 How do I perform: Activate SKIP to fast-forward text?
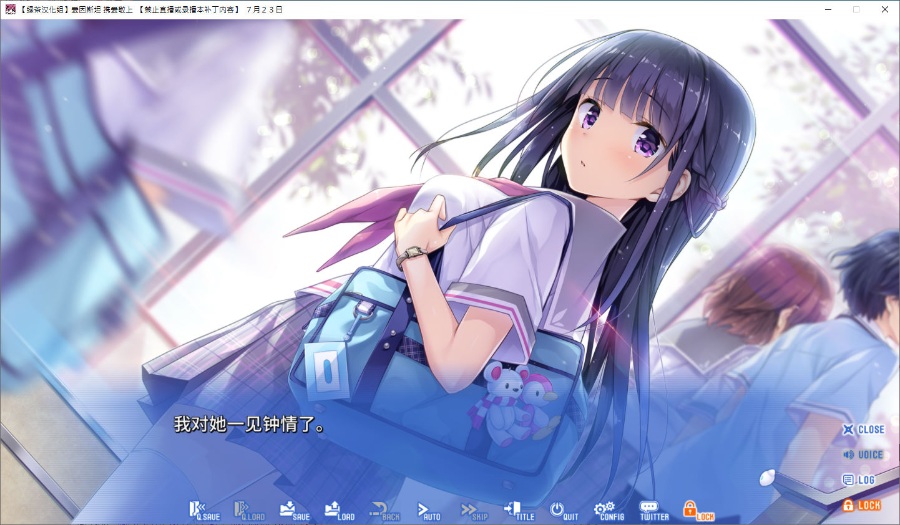[x=474, y=510]
